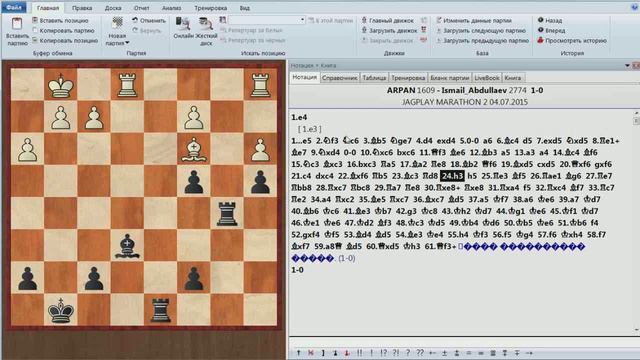640x360 pixels.
Task: Click Закрыть движок
Action: [387, 40]
